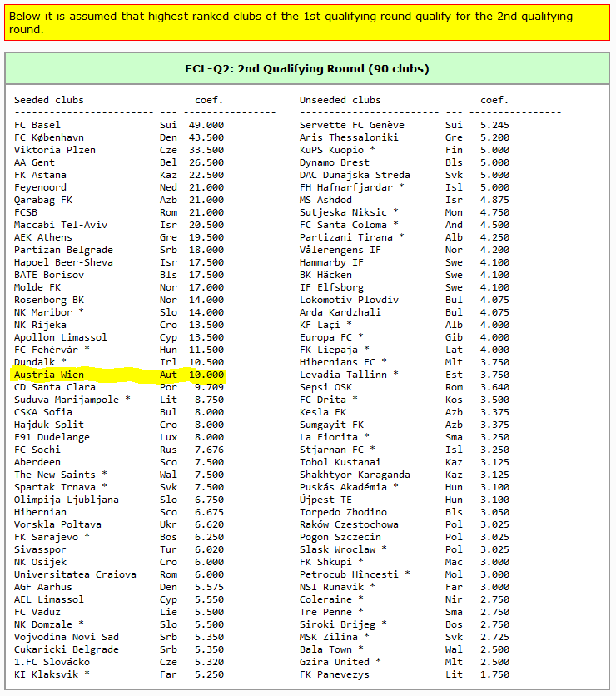
Task: Select 'FC Santa Coloma' club entry
Action: [343, 225]
